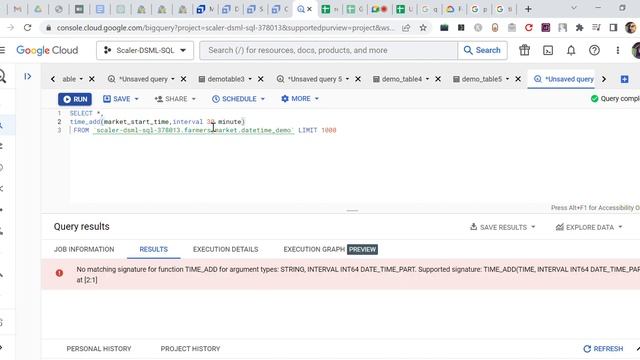
Task: Bookmark this page with the star icon
Action: (x=423, y=28)
